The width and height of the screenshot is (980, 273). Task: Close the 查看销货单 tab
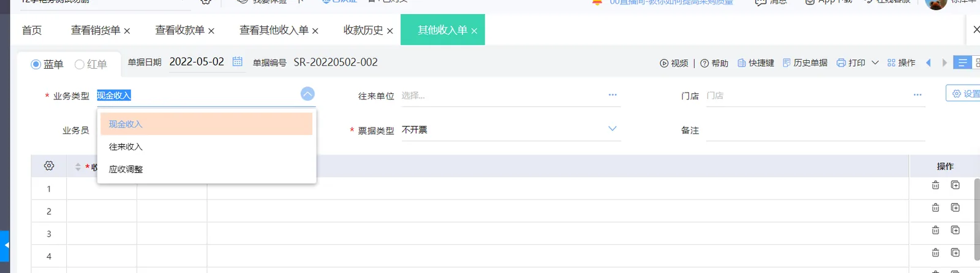click(127, 31)
